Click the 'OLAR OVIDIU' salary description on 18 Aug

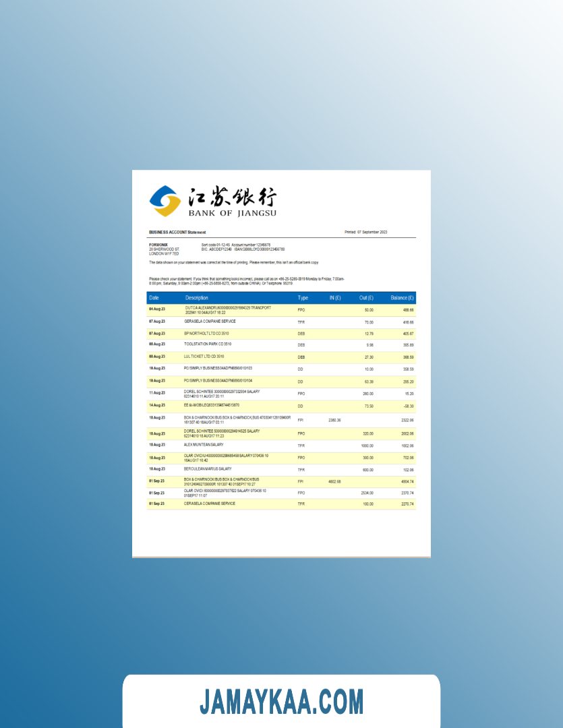[227, 458]
